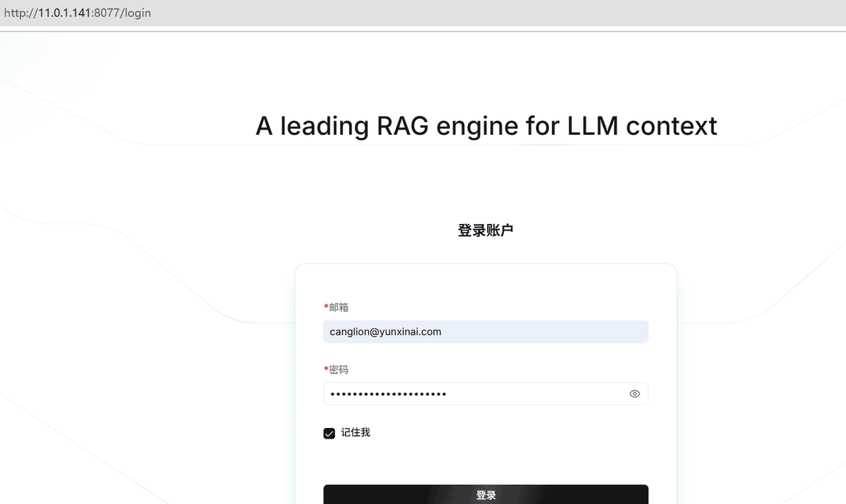Click the email input containing canglion@yunxinai.com
The image size is (846, 504).
click(486, 332)
